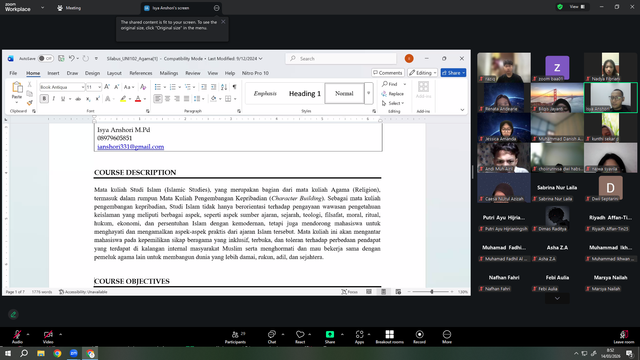Open Zoom Participants panel
The image size is (640, 360).
236,337
